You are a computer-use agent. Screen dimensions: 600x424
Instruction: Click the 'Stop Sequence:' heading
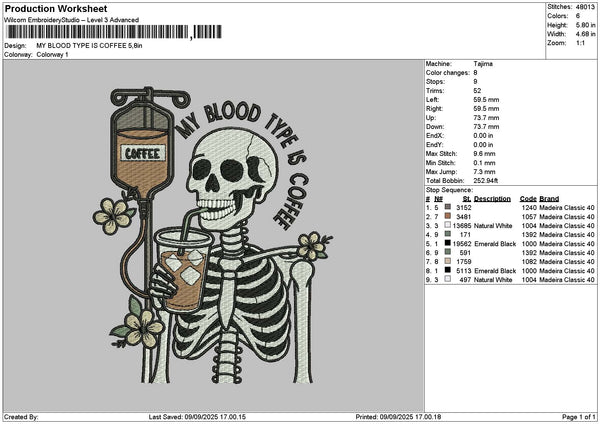[x=449, y=190]
